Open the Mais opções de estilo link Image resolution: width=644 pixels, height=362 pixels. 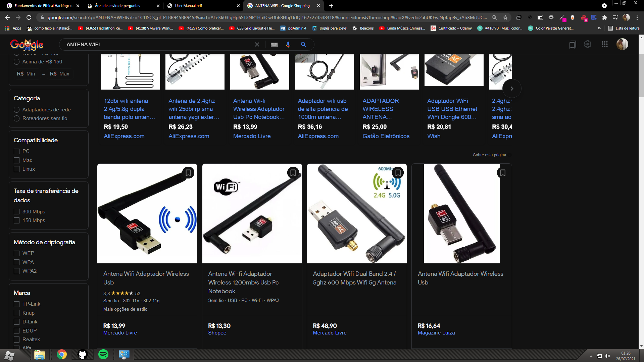125,309
